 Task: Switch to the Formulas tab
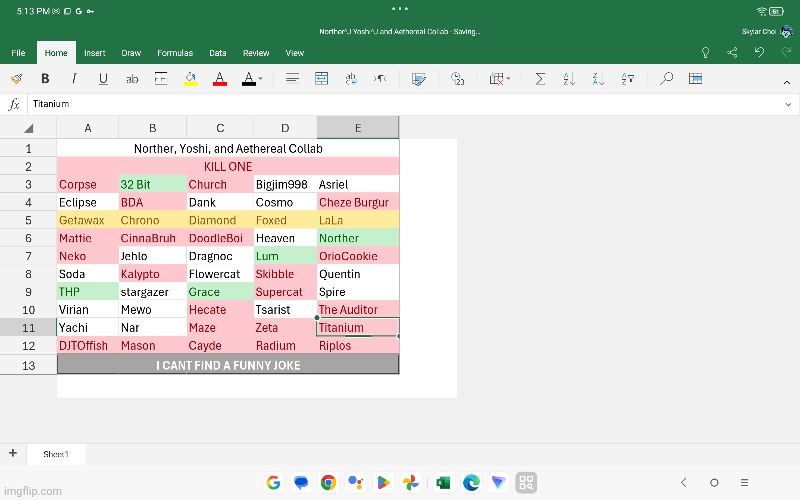point(175,53)
